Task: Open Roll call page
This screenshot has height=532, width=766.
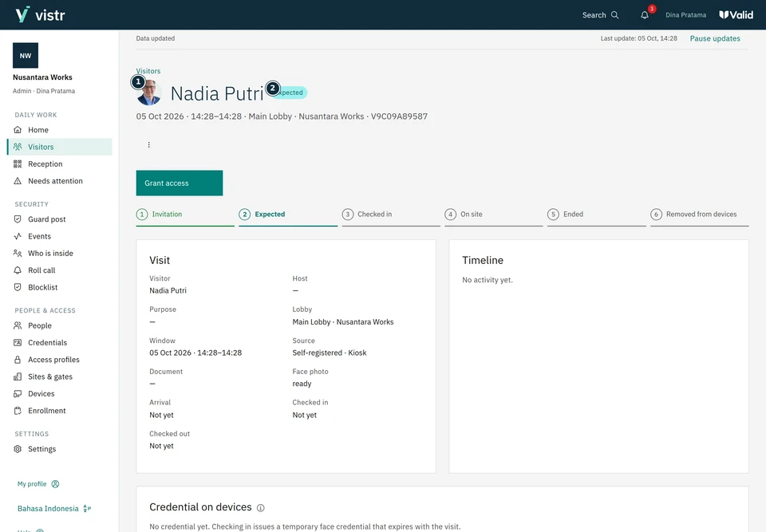Action: [x=60, y=270]
